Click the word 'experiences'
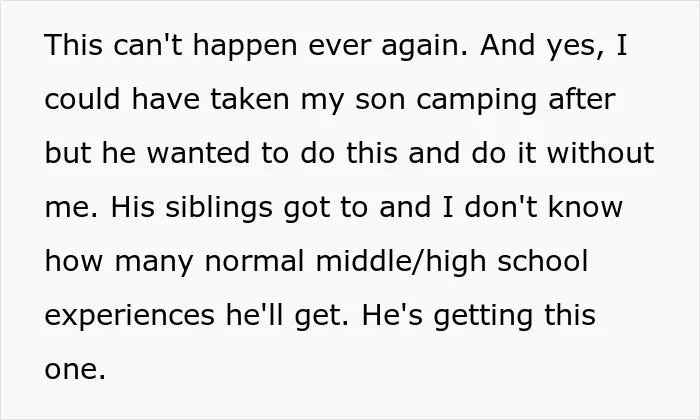The width and height of the screenshot is (700, 420). pyautogui.click(x=130, y=317)
